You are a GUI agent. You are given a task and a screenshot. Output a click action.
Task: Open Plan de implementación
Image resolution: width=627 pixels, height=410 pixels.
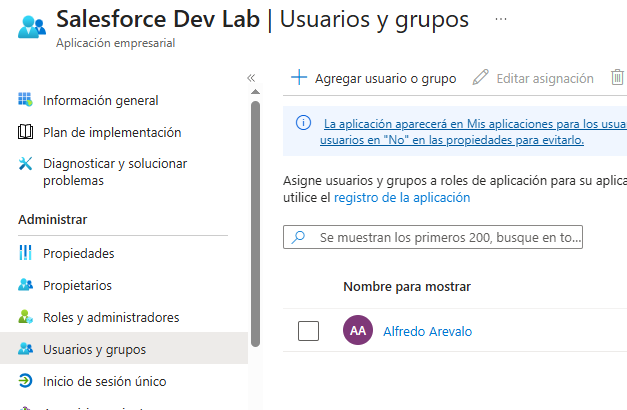click(x=112, y=132)
